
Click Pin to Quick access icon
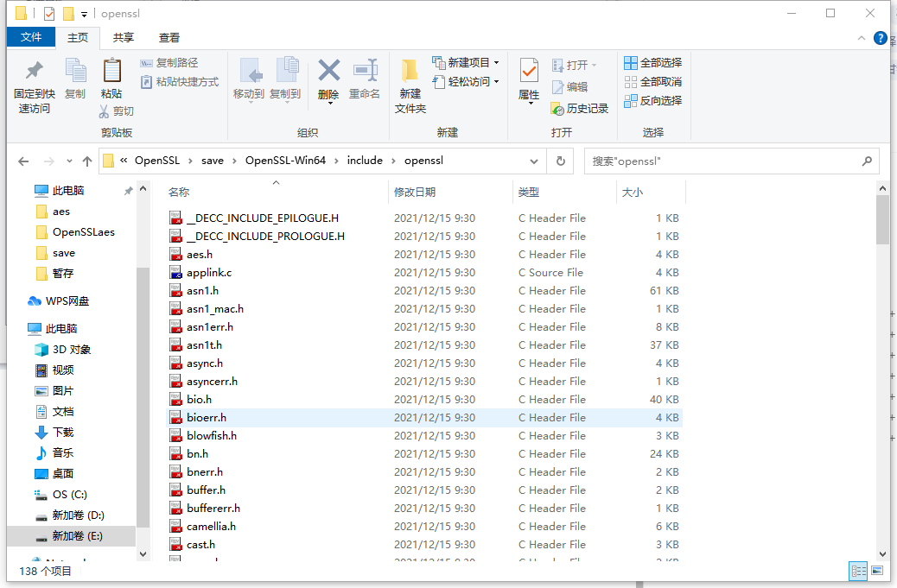tap(35, 70)
